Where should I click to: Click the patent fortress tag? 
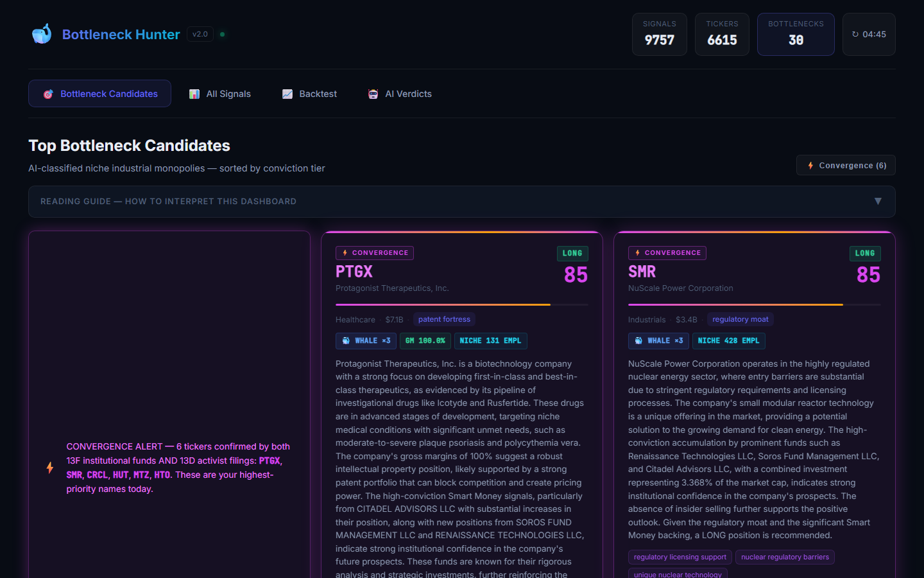pyautogui.click(x=444, y=319)
